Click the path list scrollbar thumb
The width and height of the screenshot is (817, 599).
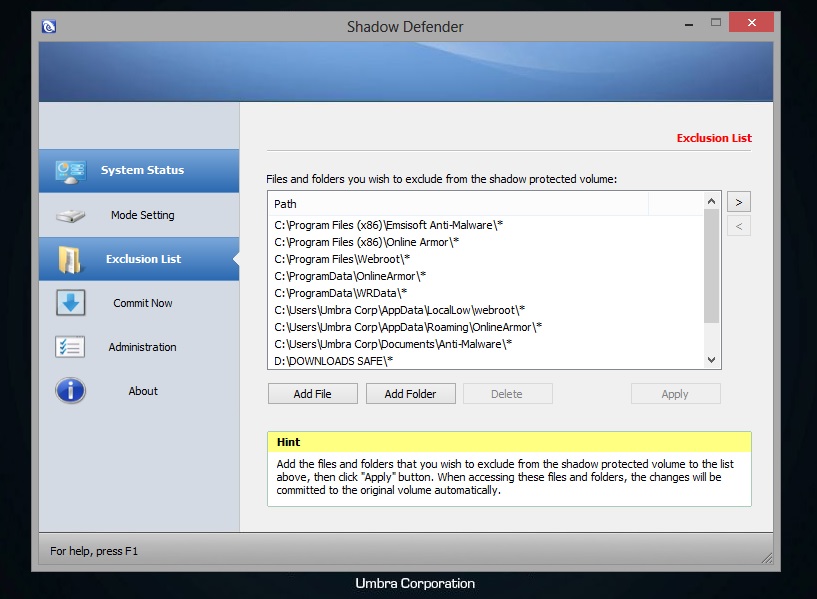point(711,266)
